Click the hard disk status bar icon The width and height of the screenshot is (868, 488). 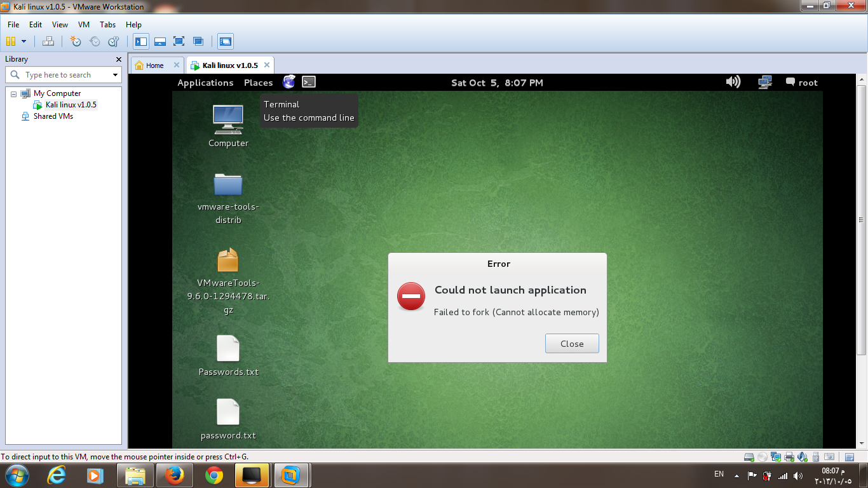pyautogui.click(x=749, y=457)
